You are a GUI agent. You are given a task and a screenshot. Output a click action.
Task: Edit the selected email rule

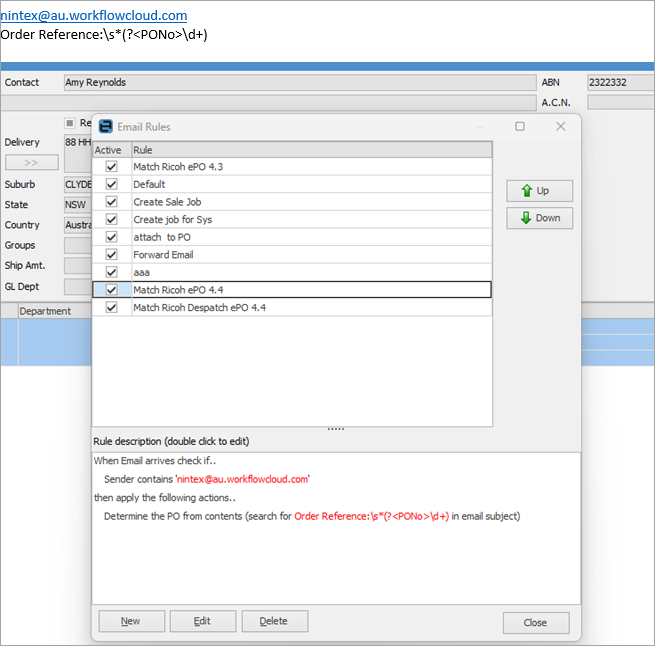(203, 621)
